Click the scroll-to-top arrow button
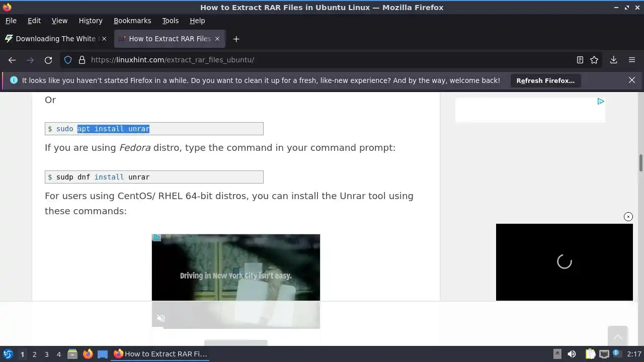The height and width of the screenshot is (362, 644). click(617, 336)
